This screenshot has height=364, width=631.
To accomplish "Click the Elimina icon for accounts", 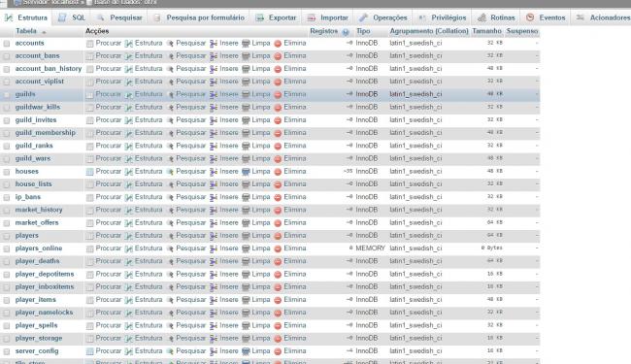I will pyautogui.click(x=278, y=44).
